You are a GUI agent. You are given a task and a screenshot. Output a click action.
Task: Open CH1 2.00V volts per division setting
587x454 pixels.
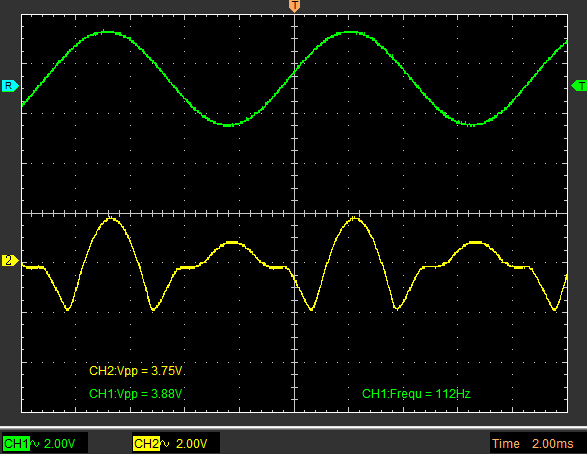(60, 444)
